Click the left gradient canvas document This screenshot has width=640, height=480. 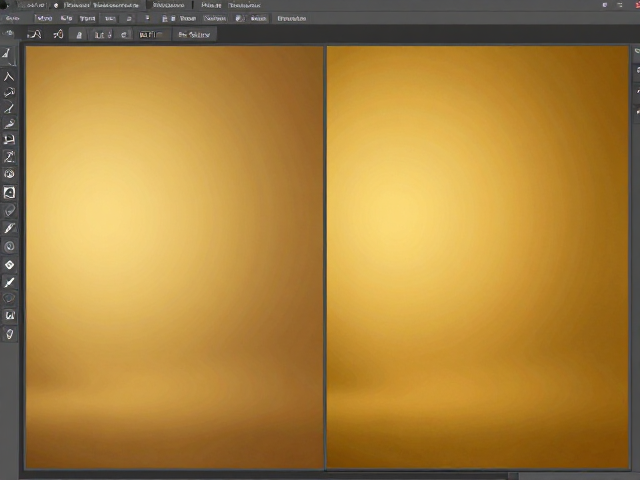tap(174, 257)
